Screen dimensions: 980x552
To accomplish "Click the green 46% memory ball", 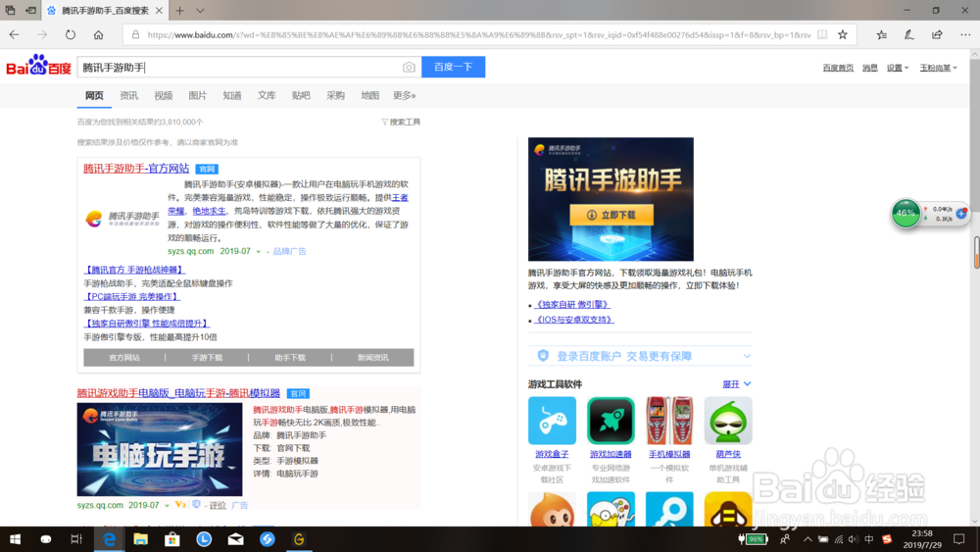I will coord(906,213).
